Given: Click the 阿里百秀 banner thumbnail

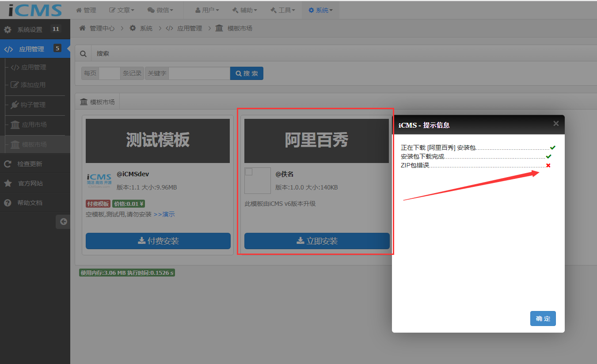Looking at the screenshot, I should [x=316, y=140].
